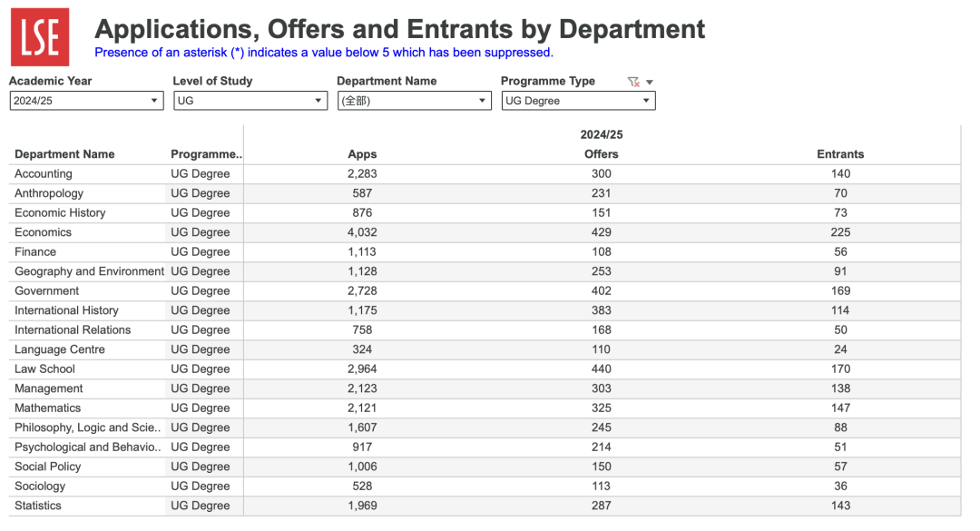Click UG Degree cell in Statistics row

(x=200, y=506)
